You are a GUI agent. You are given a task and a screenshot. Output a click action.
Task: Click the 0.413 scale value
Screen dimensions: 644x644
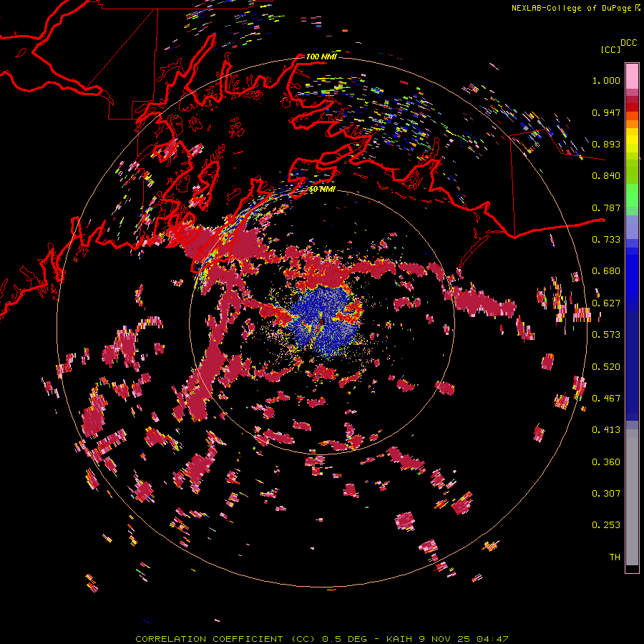[x=606, y=430]
